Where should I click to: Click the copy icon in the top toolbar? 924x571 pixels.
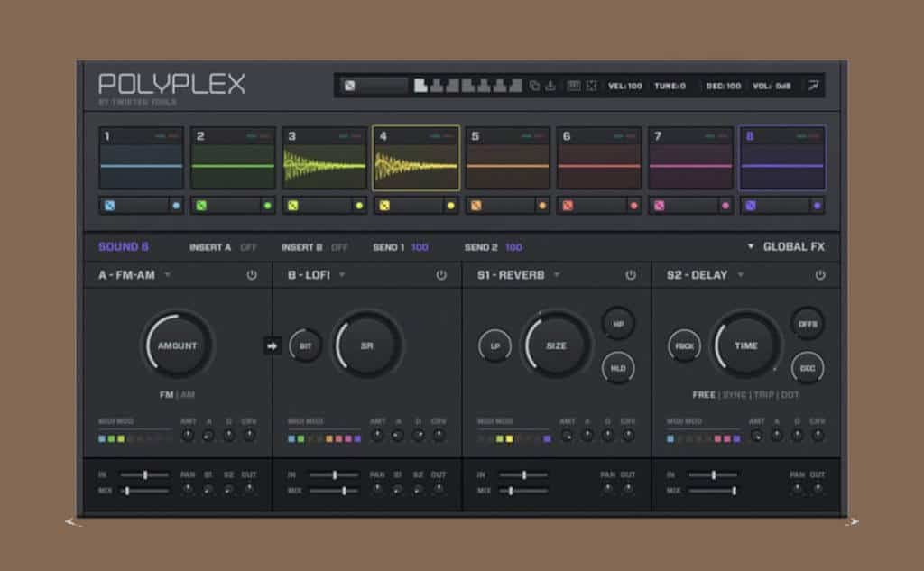click(534, 86)
